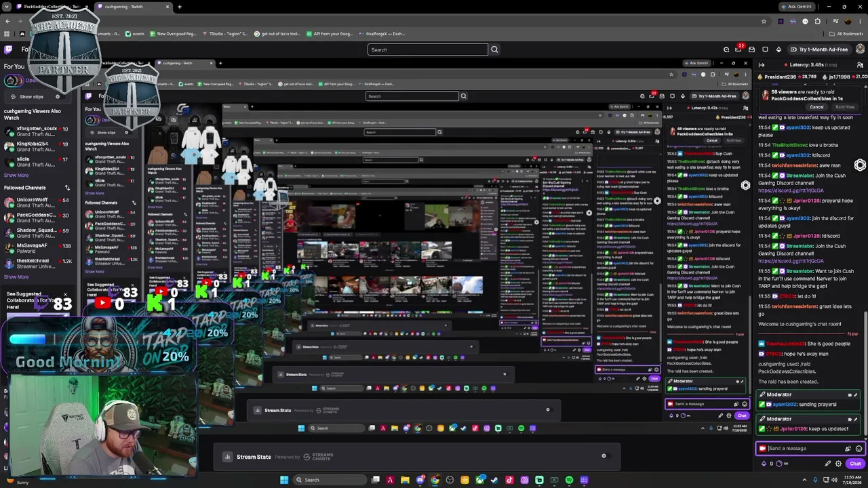Open the Twitch profile avatar menu
The width and height of the screenshot is (868, 488).
point(859,49)
